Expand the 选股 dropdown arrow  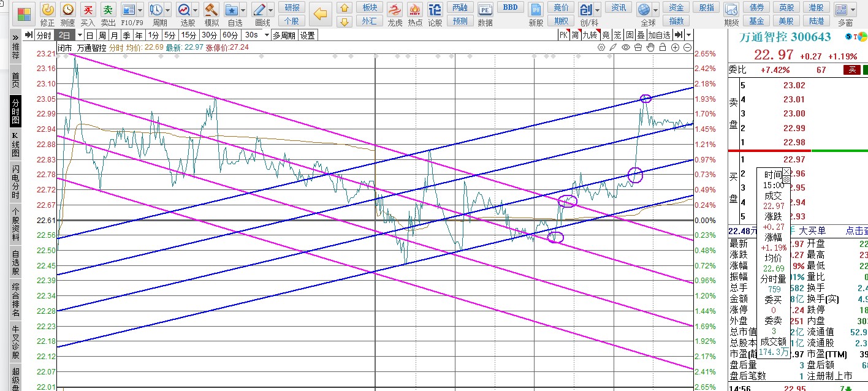click(x=196, y=10)
